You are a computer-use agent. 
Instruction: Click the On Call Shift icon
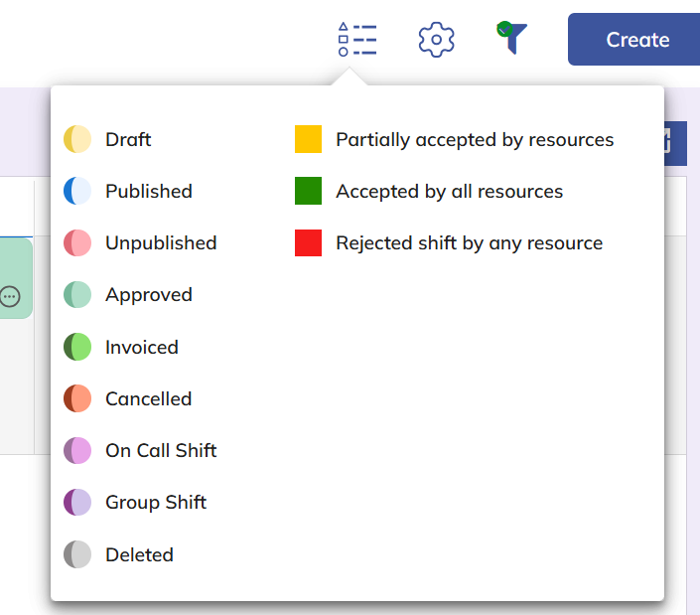coord(77,450)
